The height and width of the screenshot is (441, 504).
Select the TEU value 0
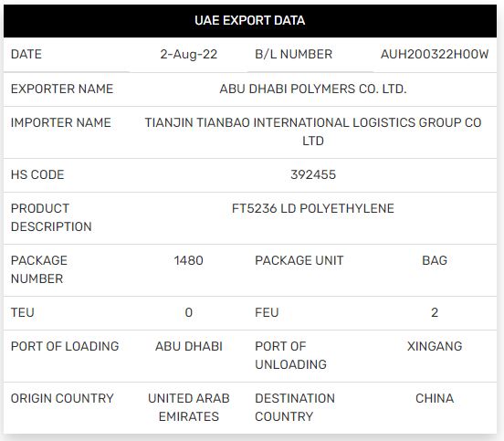189,313
